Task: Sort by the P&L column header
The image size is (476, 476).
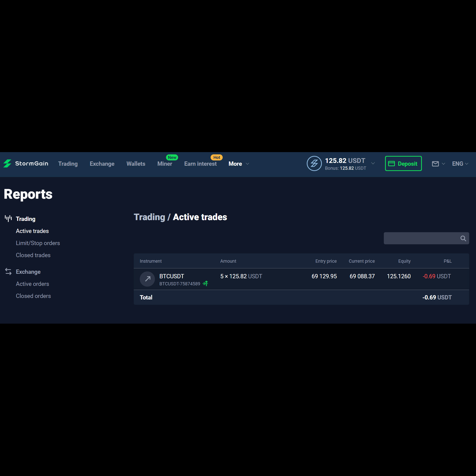Action: pyautogui.click(x=448, y=261)
